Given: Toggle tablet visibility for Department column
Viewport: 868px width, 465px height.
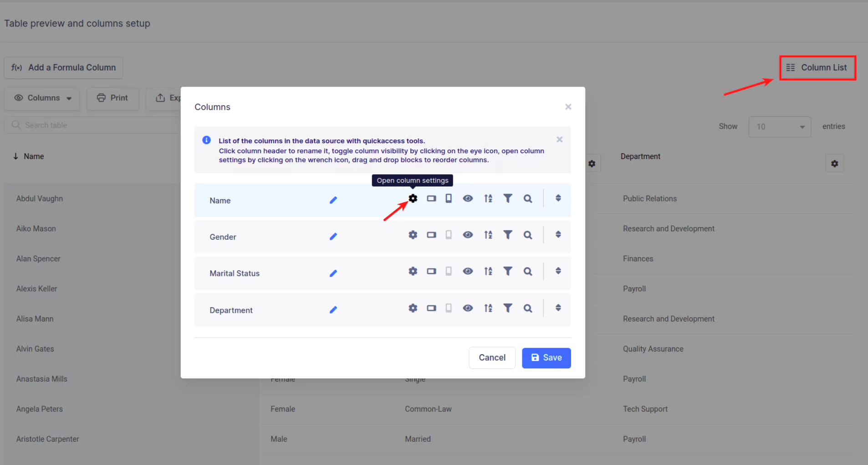Looking at the screenshot, I should 431,308.
